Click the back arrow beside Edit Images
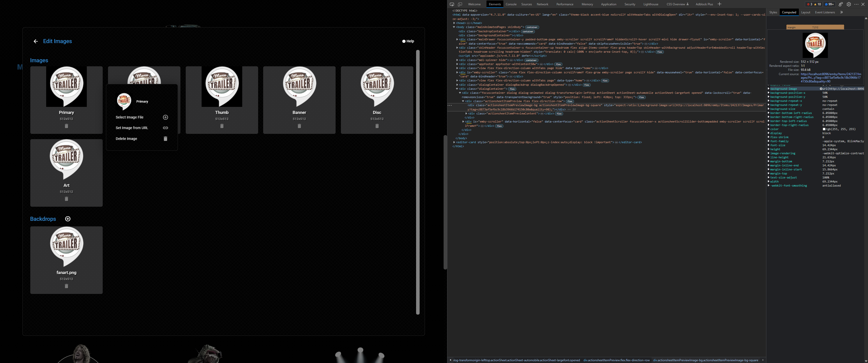This screenshot has width=868, height=363. (x=36, y=41)
